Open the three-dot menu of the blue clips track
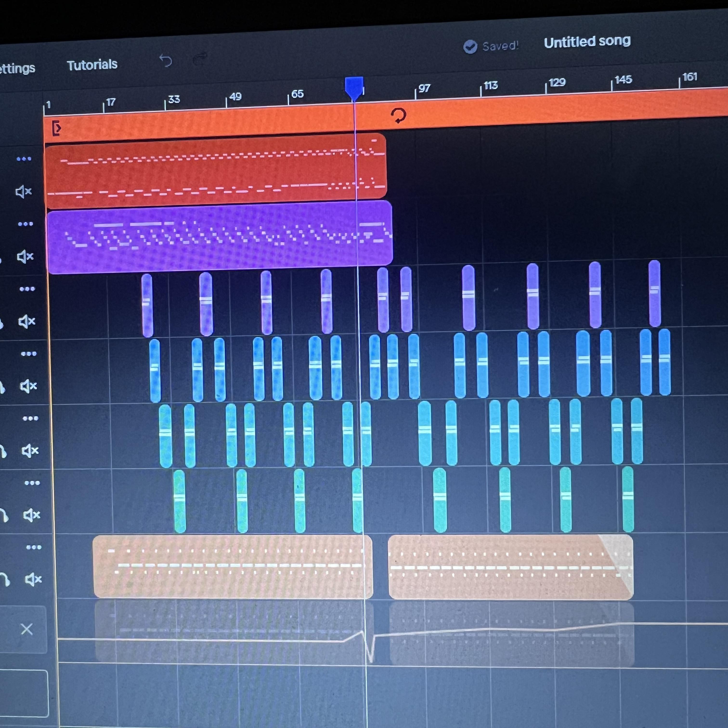Image resolution: width=728 pixels, height=728 pixels. click(x=29, y=354)
